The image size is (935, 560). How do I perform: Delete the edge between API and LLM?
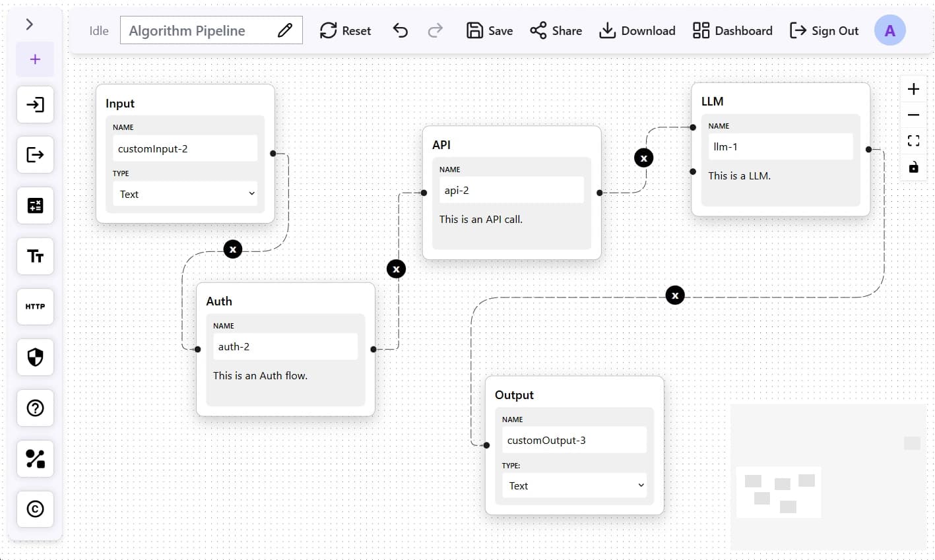(x=644, y=158)
